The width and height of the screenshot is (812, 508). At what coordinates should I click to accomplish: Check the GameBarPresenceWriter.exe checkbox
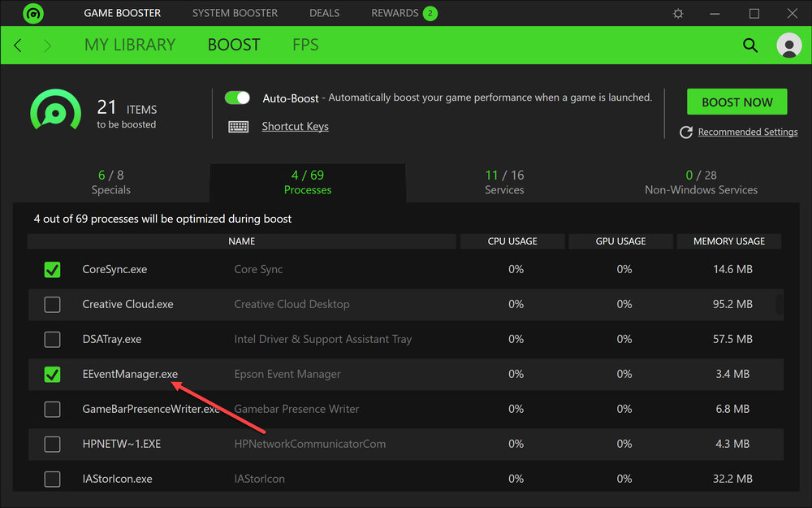coord(52,409)
